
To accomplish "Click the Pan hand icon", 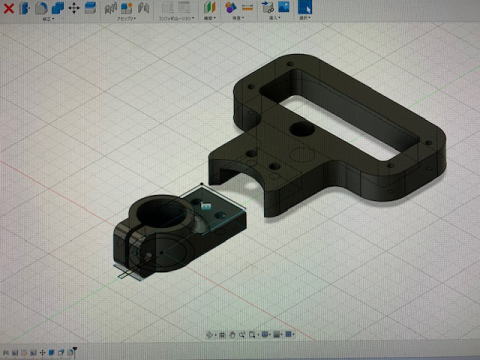I will coord(232,335).
